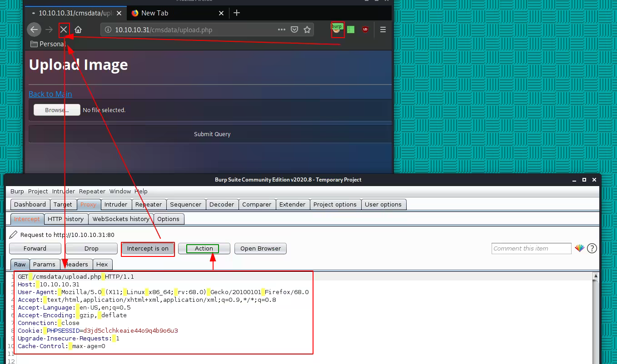The image size is (617, 364).
Task: Click the Browse... file button
Action: click(57, 110)
